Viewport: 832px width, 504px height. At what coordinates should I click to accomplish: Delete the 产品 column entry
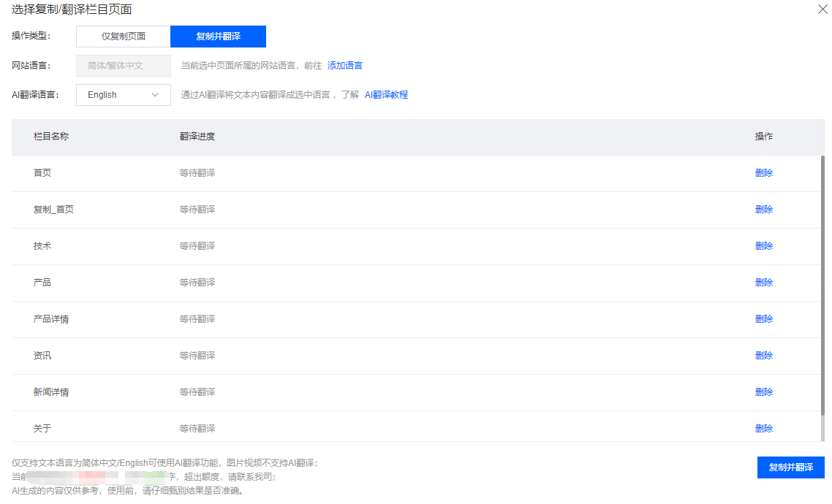763,282
